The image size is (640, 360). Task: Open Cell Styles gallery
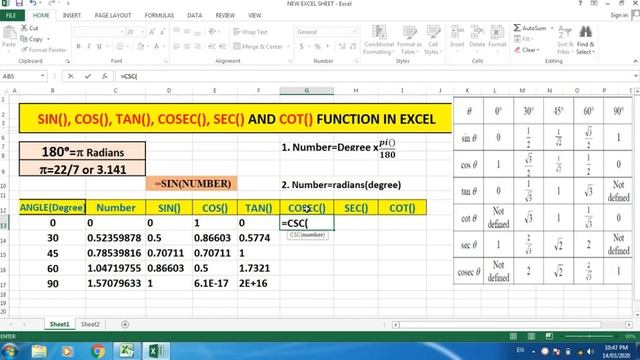(433, 40)
